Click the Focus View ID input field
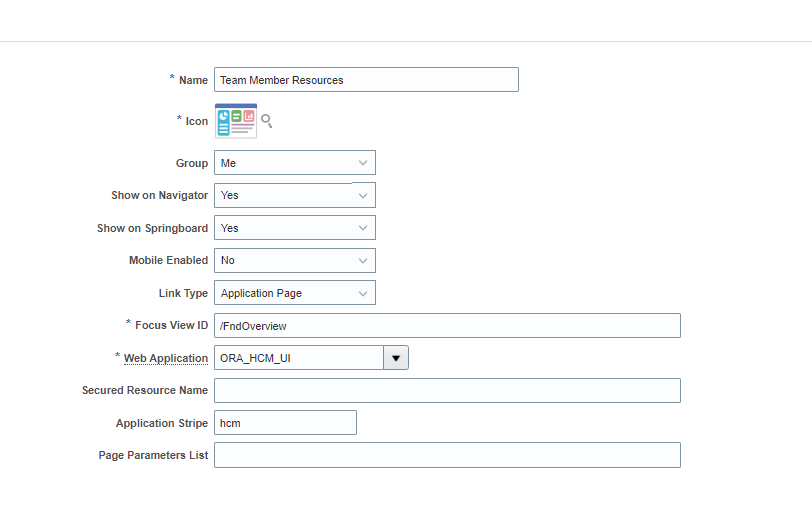The image size is (812, 521). click(x=447, y=326)
